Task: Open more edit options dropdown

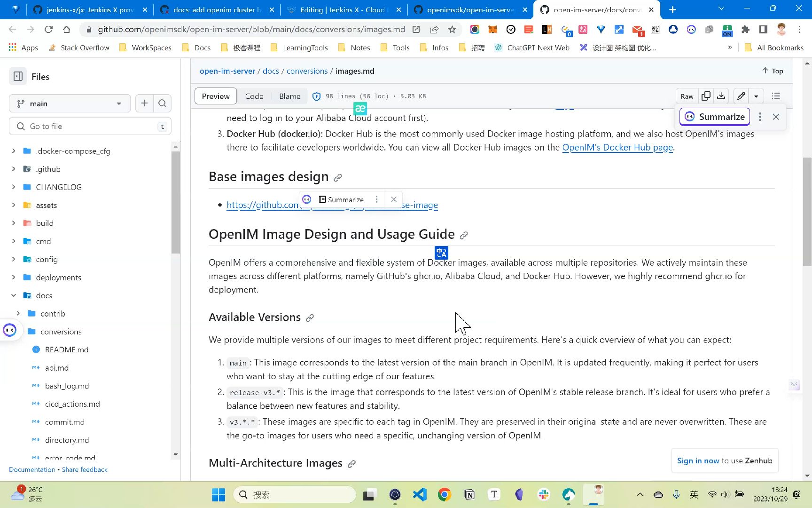Action: [x=756, y=96]
